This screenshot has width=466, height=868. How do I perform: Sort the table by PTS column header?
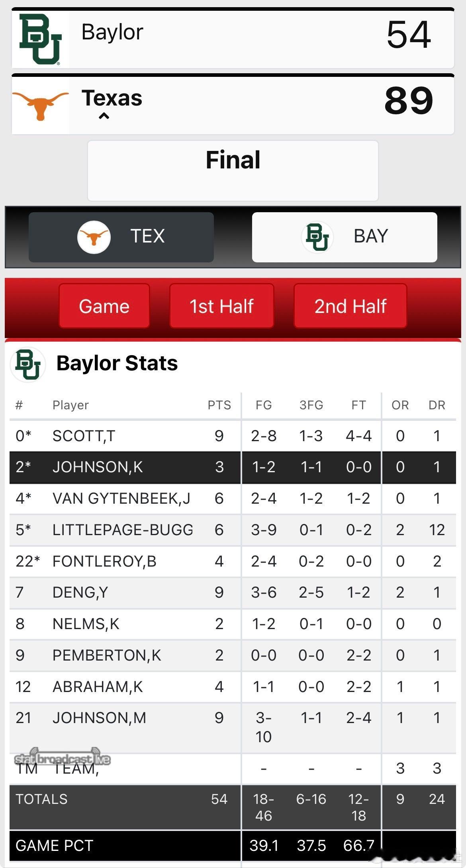[219, 405]
